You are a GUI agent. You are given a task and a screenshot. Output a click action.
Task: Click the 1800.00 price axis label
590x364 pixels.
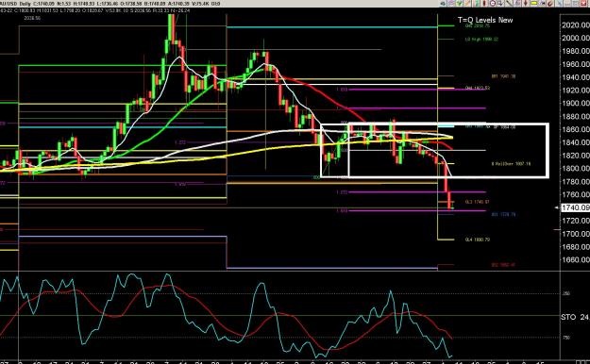click(x=576, y=169)
